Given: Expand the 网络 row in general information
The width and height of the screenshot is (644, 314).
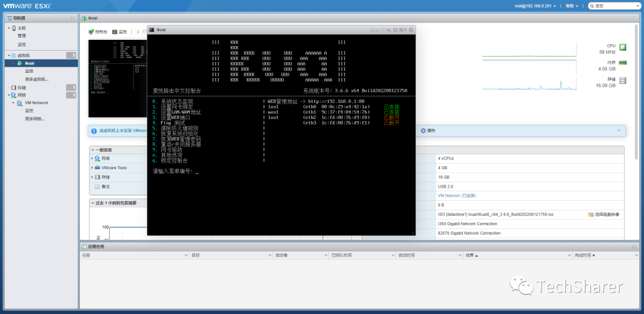Looking at the screenshot, I should coord(92,158).
